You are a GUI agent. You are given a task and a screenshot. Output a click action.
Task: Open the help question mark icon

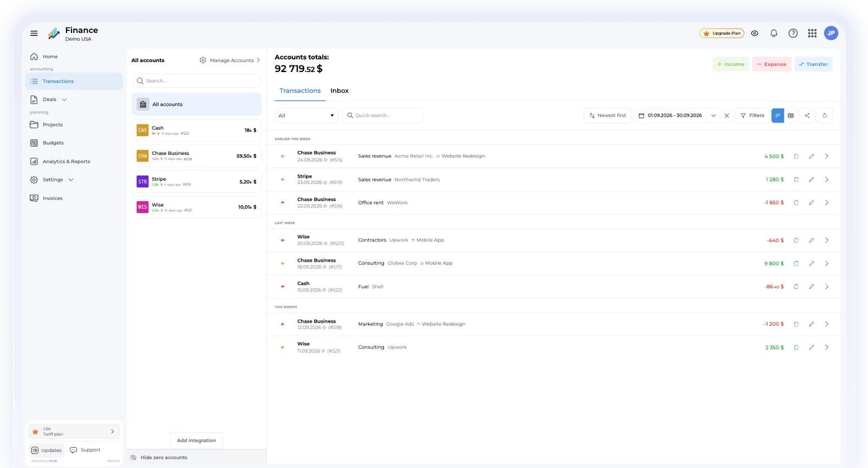[x=793, y=34]
